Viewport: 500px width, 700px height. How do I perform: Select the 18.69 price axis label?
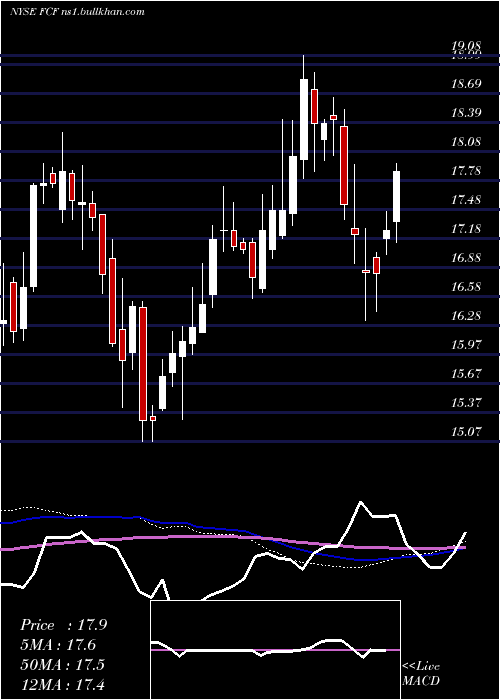pyautogui.click(x=466, y=83)
